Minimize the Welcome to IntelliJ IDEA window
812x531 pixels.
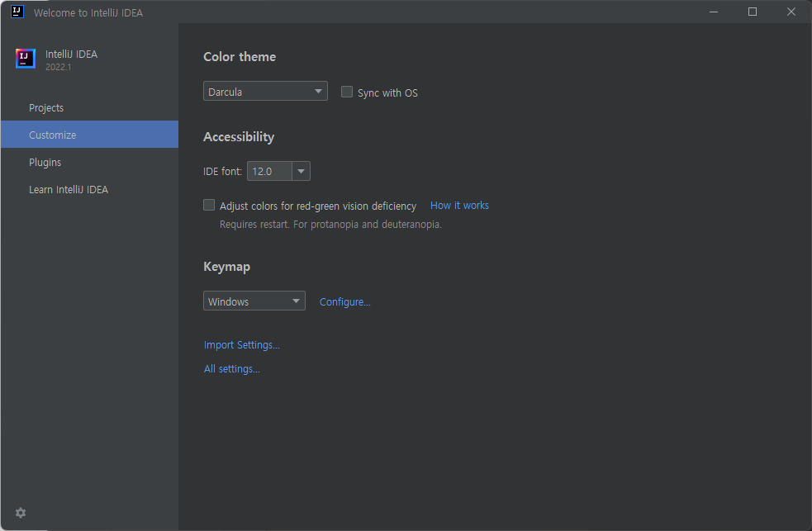[x=714, y=12]
